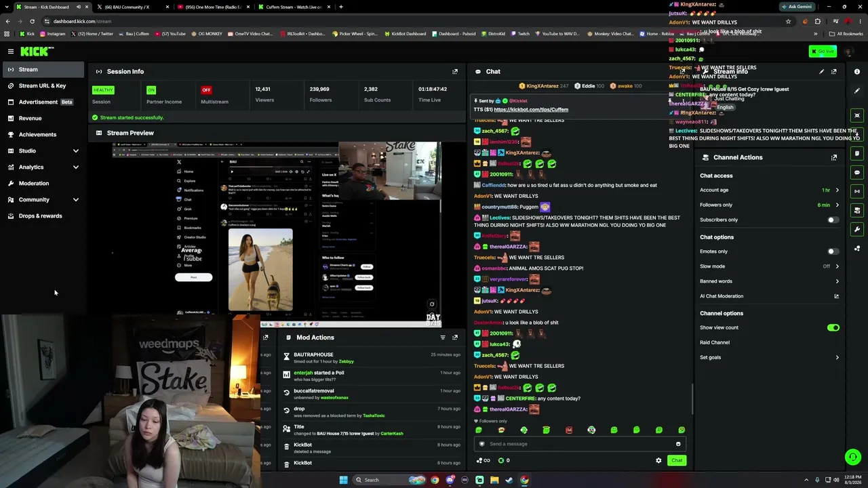Click the green Chat send button
The image size is (868, 488).
[x=677, y=461]
